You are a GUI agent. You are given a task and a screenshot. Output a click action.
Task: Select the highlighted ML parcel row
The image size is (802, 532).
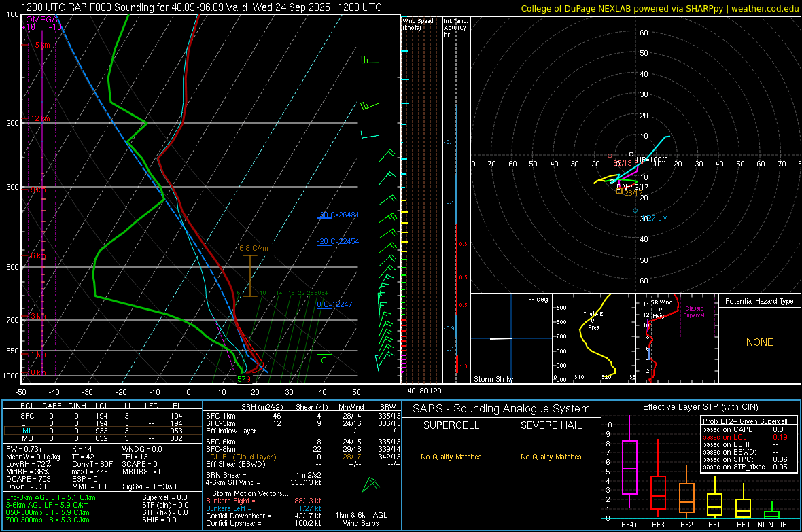103,431
